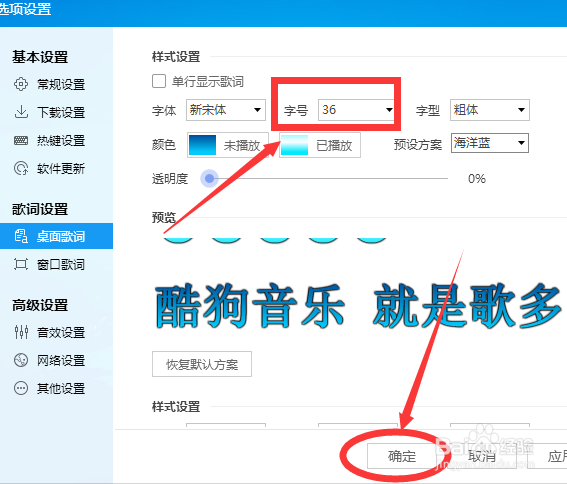
Task: Click 恢复默认方案 button
Action: pos(202,364)
